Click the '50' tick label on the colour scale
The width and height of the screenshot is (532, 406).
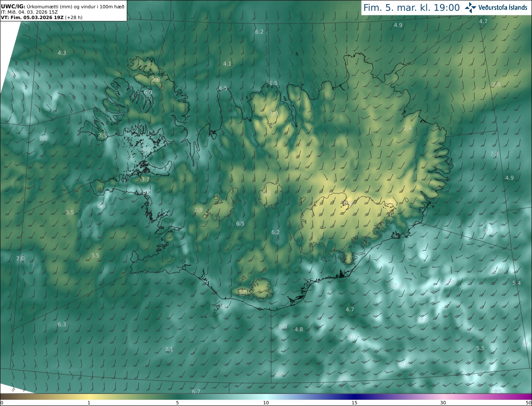click(528, 403)
